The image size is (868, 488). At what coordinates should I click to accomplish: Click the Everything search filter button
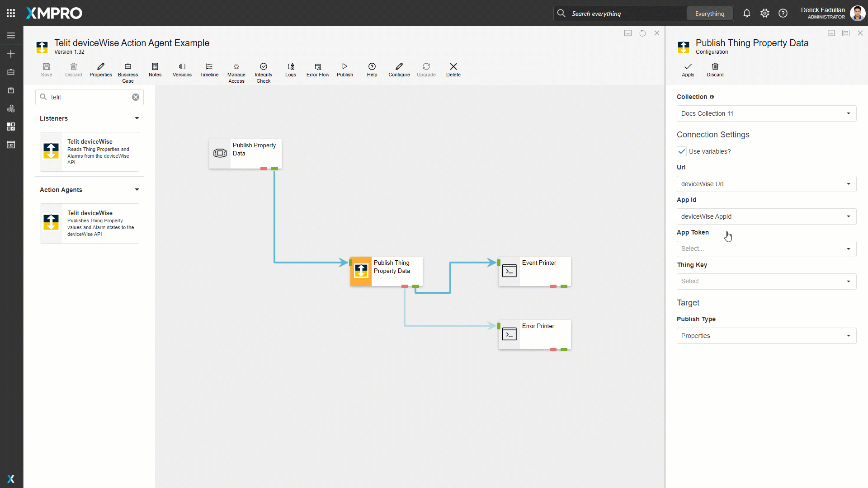tap(709, 14)
